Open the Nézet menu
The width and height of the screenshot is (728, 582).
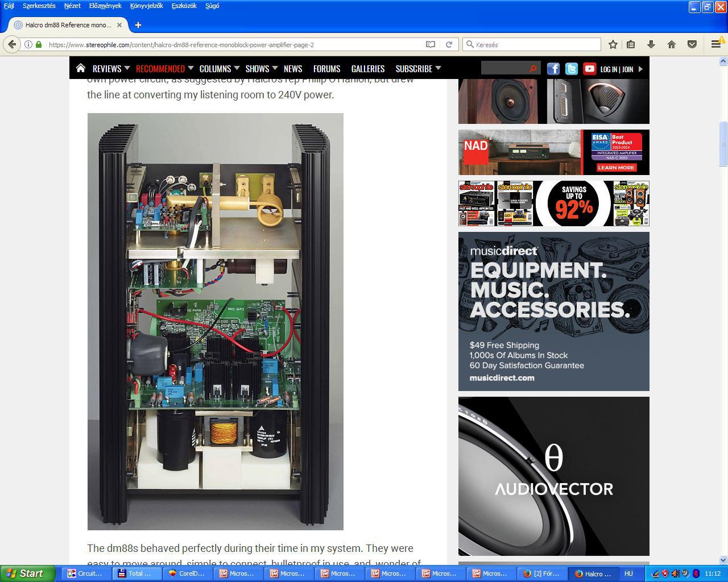(72, 6)
